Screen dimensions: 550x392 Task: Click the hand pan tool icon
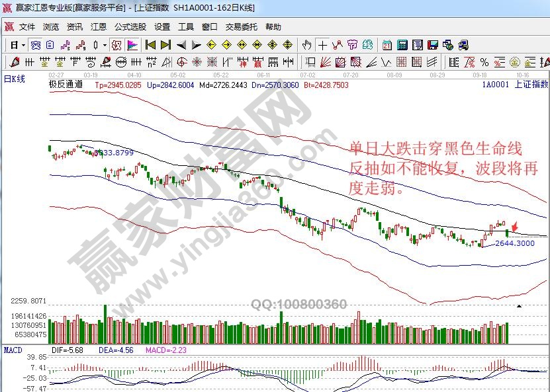pos(307,45)
